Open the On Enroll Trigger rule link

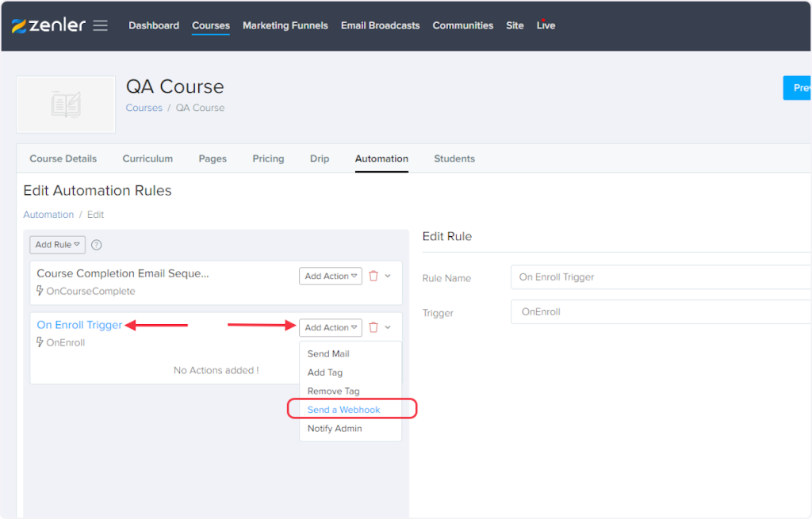[x=79, y=325]
